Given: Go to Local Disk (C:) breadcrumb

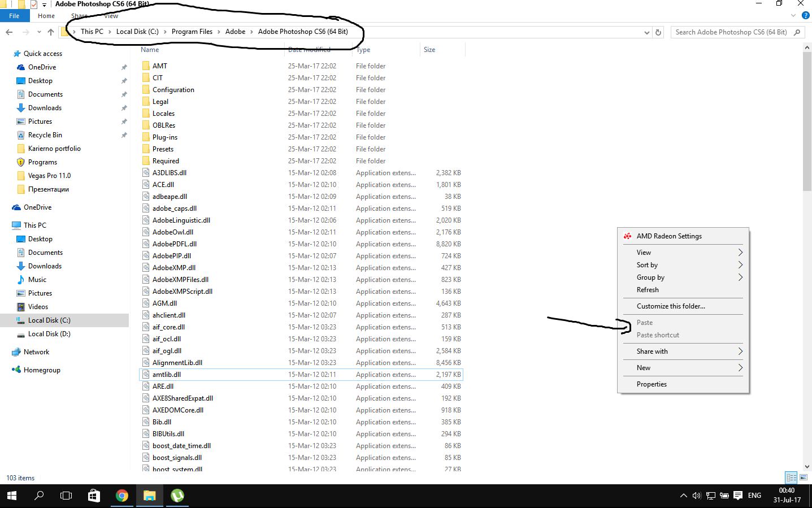Looking at the screenshot, I should click(x=137, y=32).
